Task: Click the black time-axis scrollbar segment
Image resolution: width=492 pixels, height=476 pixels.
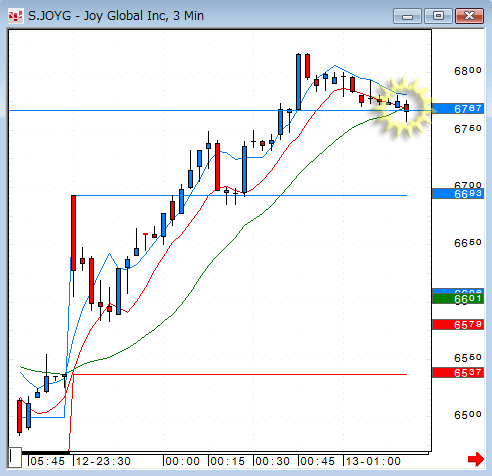Action: click(46, 453)
